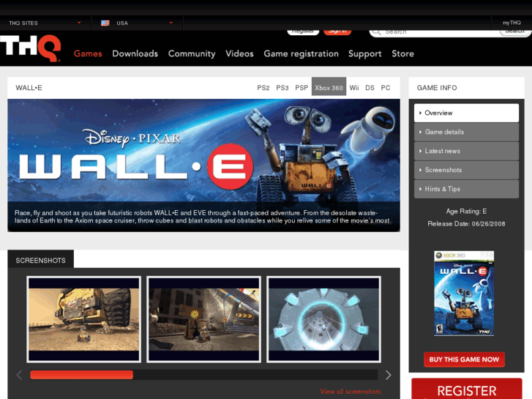
Task: Open the Community menu
Action: click(x=192, y=53)
